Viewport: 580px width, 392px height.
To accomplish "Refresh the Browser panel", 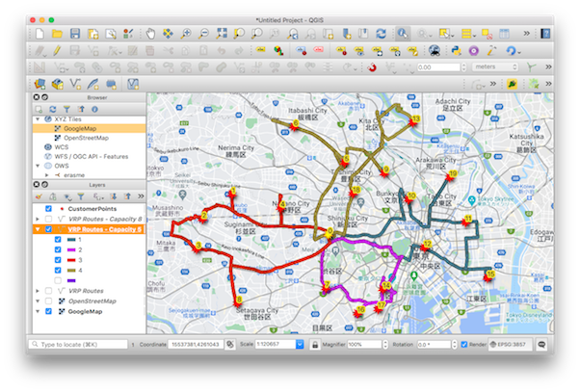I will 53,109.
